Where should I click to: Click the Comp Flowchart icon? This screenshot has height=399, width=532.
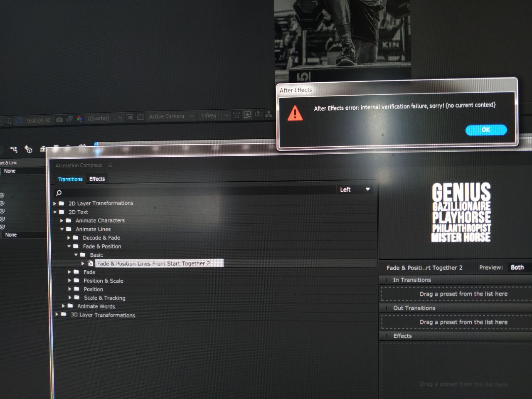tap(268, 114)
